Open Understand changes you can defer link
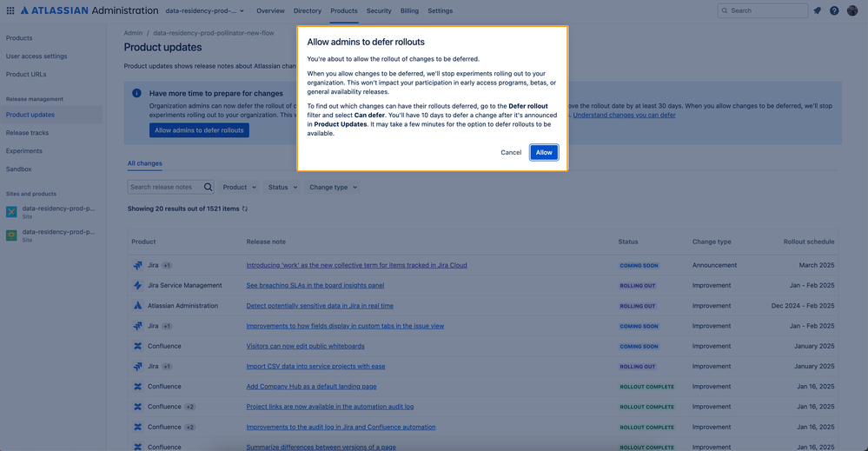This screenshot has height=451, width=868. pos(624,115)
